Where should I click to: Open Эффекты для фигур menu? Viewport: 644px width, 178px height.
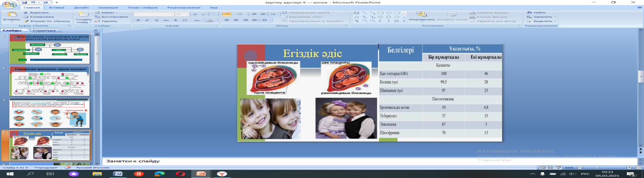tap(494, 21)
